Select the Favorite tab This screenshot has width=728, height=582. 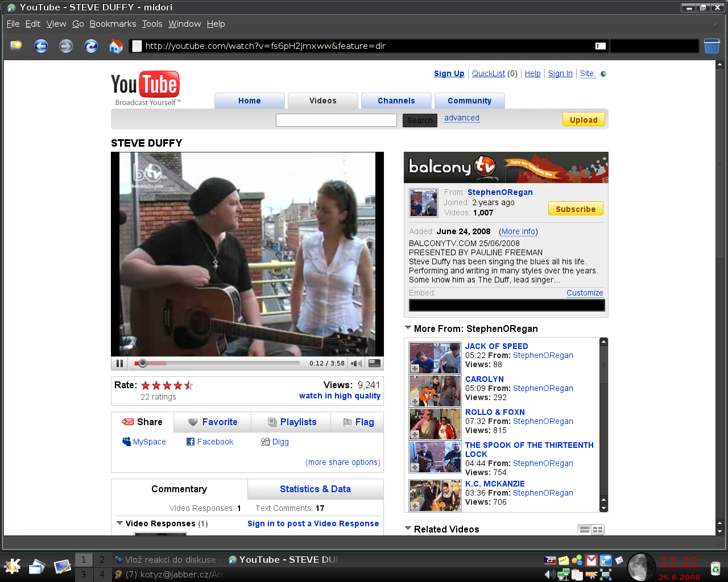(x=213, y=422)
